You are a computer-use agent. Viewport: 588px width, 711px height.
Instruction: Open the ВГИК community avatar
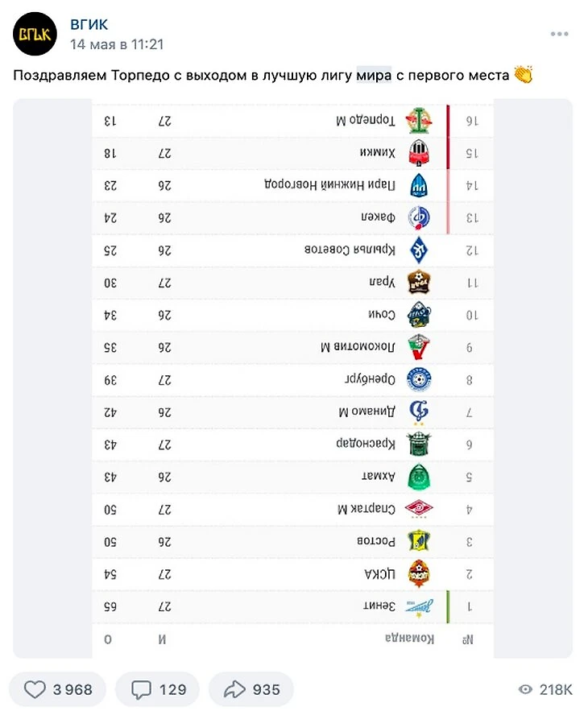(35, 34)
